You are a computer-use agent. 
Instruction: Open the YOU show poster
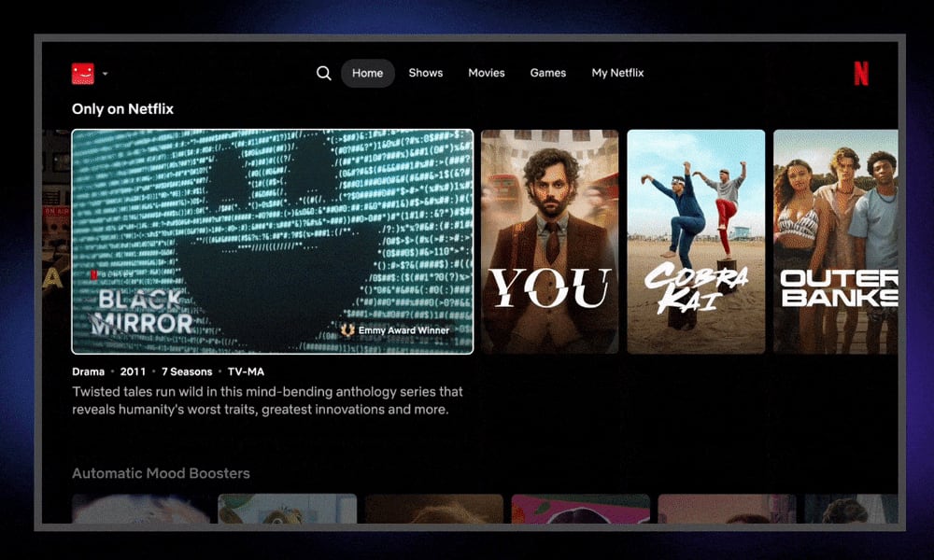550,242
